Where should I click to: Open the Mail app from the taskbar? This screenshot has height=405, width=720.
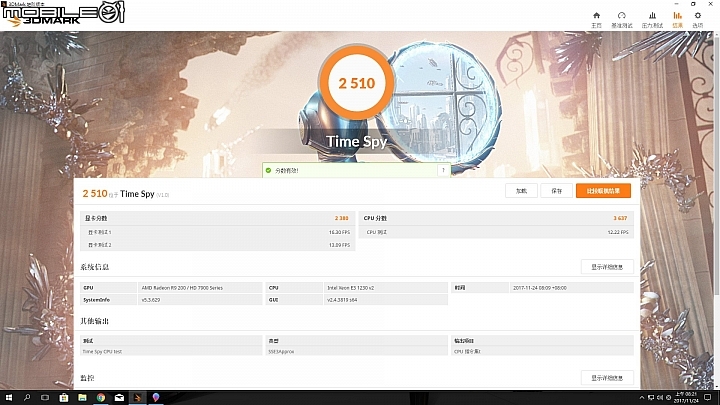(x=119, y=398)
